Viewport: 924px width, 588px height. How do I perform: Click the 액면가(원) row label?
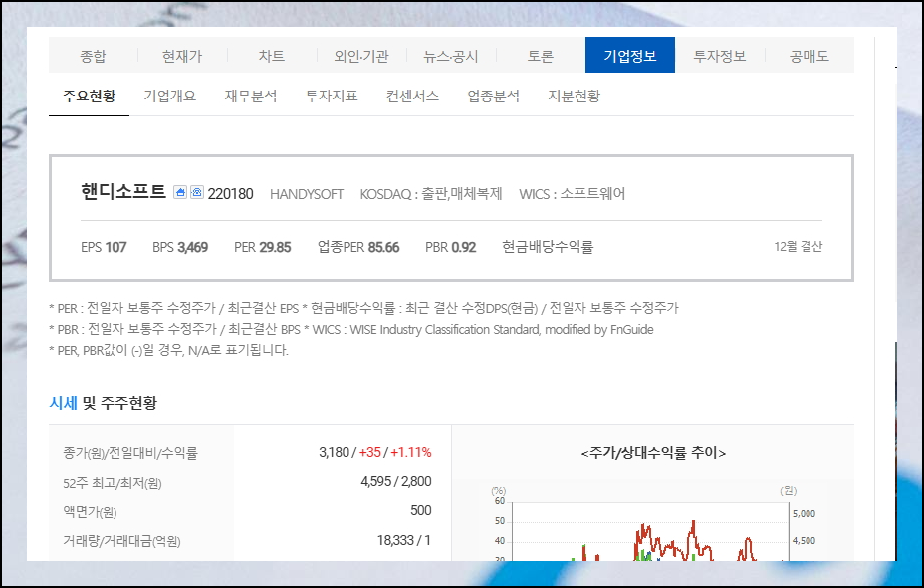(x=90, y=512)
